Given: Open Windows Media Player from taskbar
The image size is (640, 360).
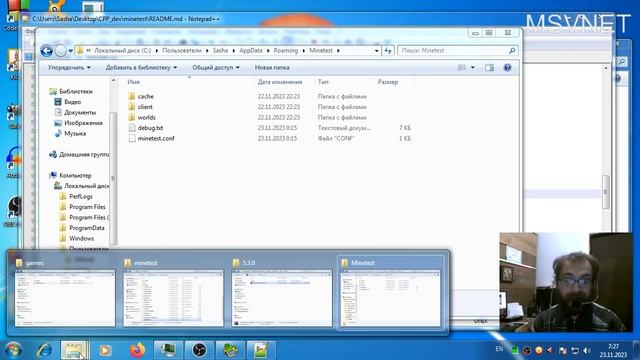Looking at the screenshot, I should [x=105, y=351].
